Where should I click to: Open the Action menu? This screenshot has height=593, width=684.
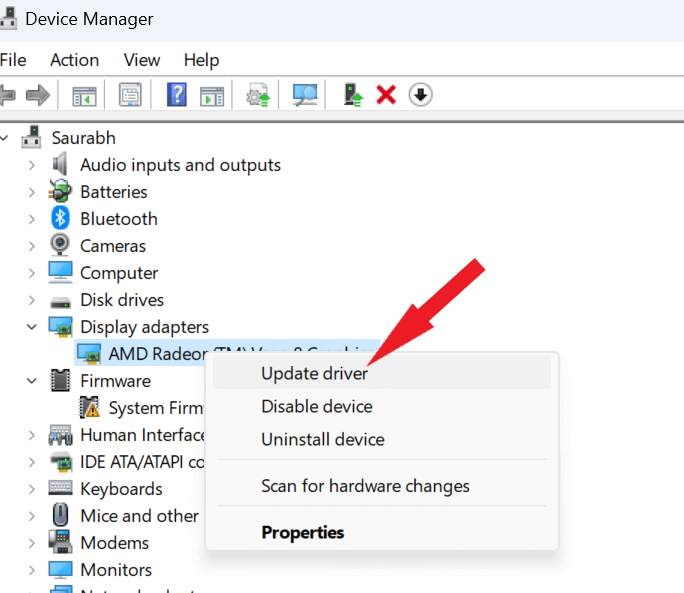pyautogui.click(x=75, y=60)
